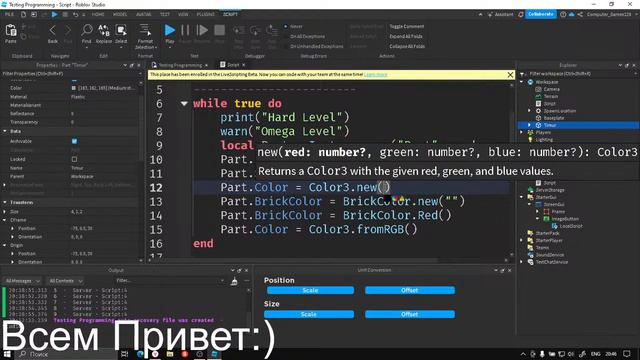
Task: Collapse the Data properties section
Action: [x=5, y=131]
